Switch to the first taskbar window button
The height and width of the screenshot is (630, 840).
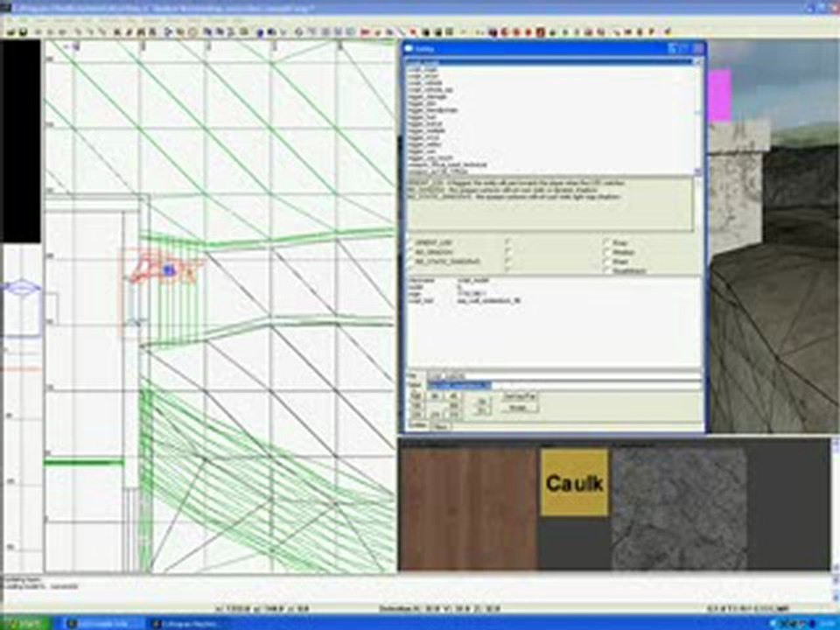[x=103, y=624]
